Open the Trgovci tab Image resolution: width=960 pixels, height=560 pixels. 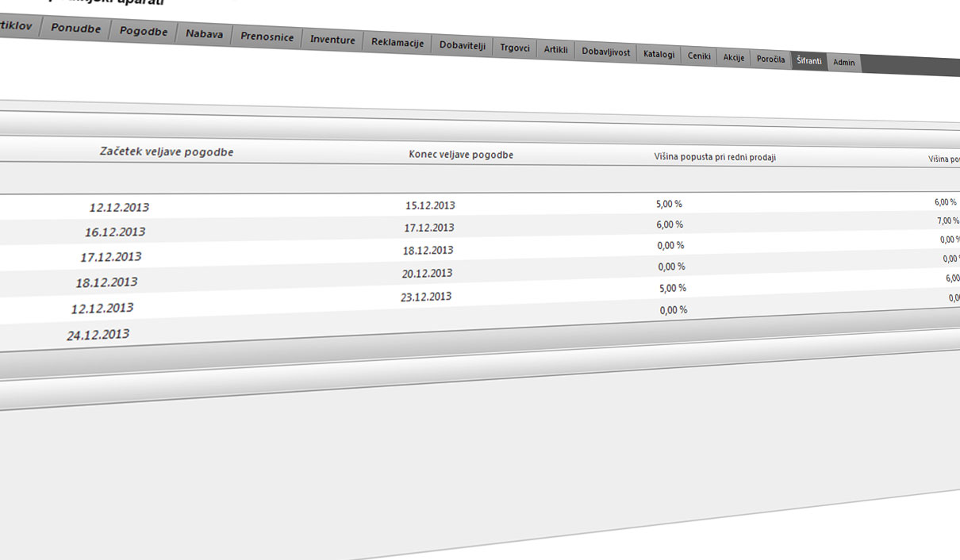coord(515,48)
